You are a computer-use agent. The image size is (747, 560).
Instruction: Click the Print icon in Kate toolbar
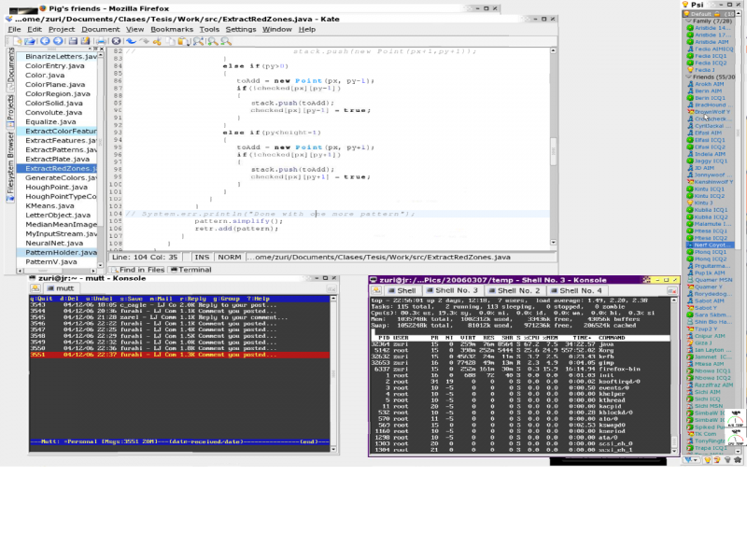pyautogui.click(x=101, y=41)
